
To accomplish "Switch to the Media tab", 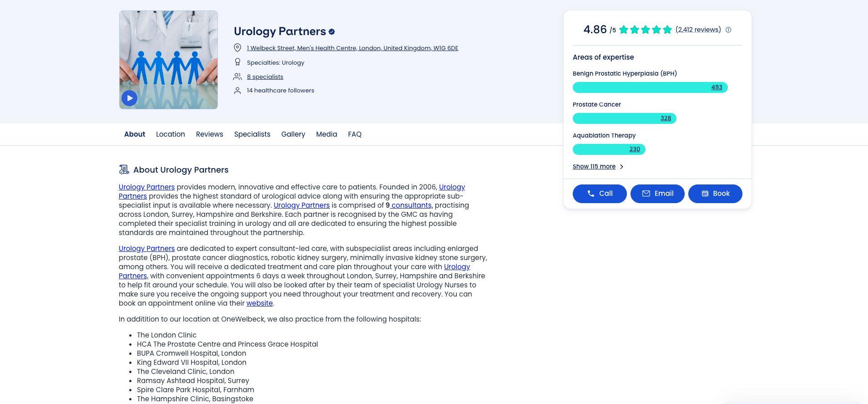I will click(327, 134).
